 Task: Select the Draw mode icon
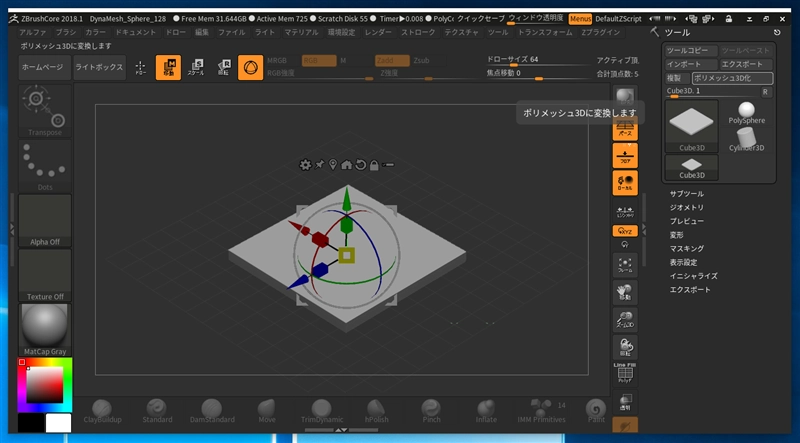(x=140, y=67)
